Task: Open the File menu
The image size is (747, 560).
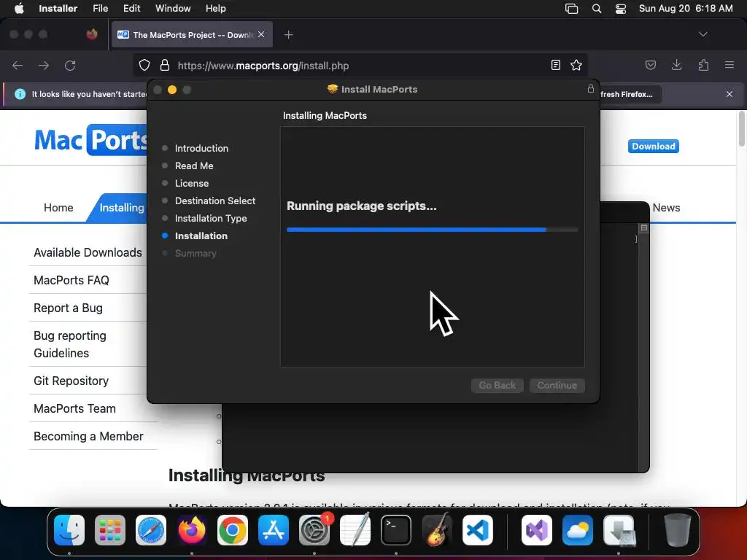Action: [100, 9]
